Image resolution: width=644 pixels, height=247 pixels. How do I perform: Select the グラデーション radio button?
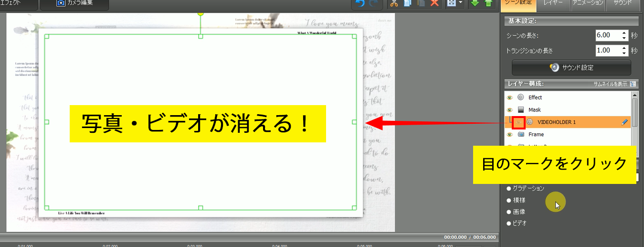(x=509, y=189)
